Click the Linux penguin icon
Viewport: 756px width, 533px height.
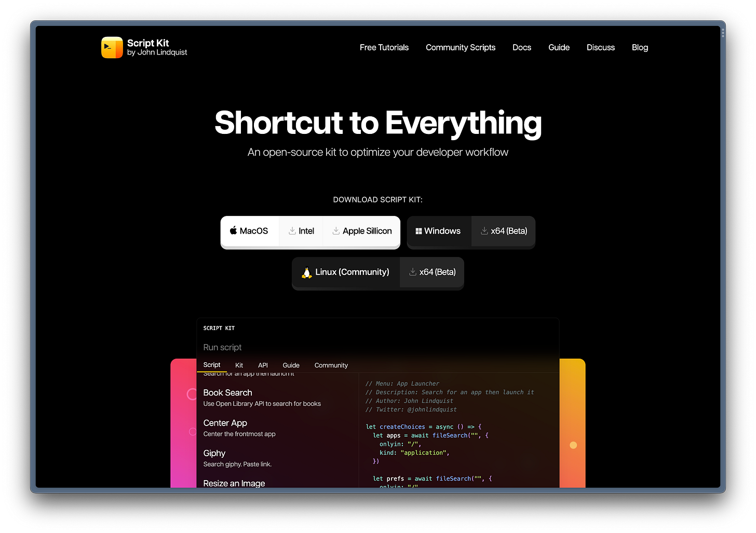click(307, 272)
